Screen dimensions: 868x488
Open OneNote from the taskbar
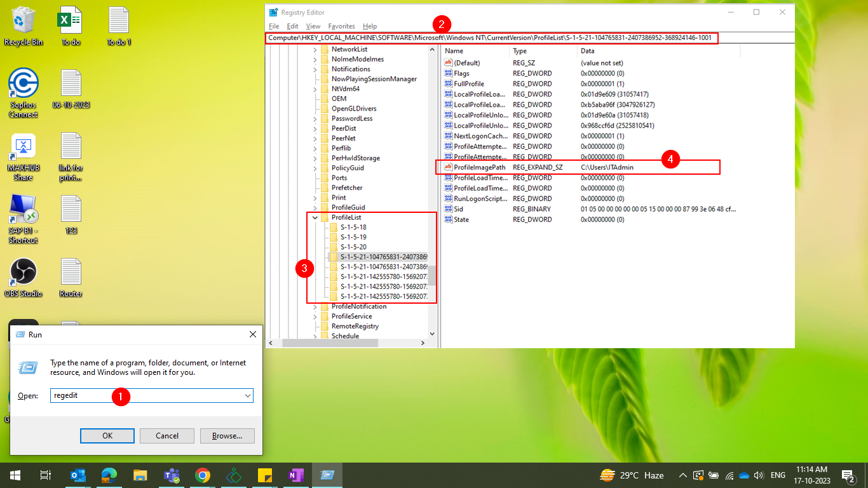[x=296, y=475]
